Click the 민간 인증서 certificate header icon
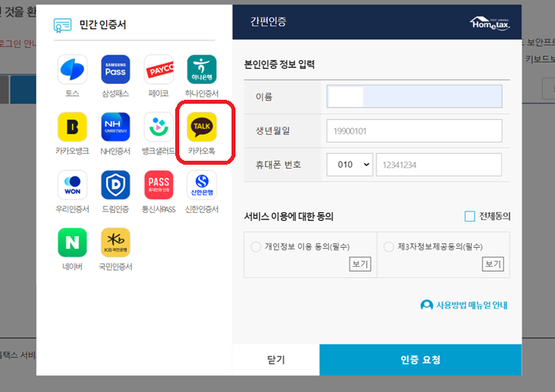Screen dimensions: 555x392 coord(63,25)
